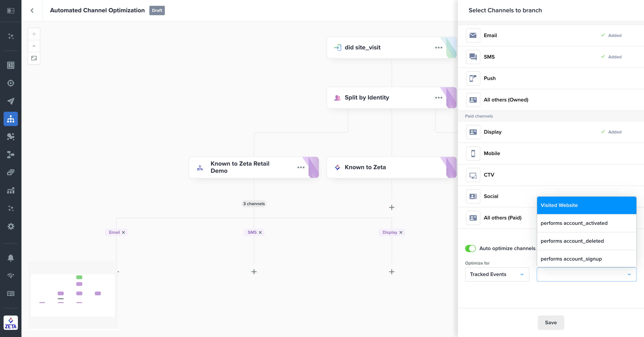Screen dimensions: 644x337
Task: Choose performs account_signup from the list
Action: [586, 259]
